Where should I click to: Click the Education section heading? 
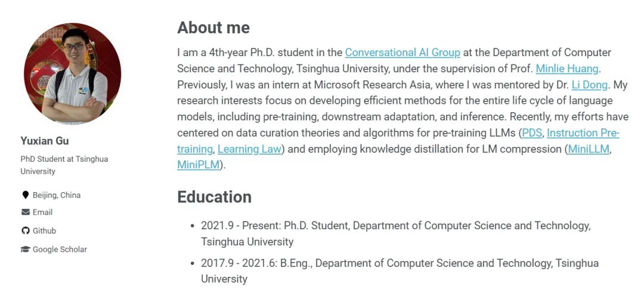(x=215, y=197)
